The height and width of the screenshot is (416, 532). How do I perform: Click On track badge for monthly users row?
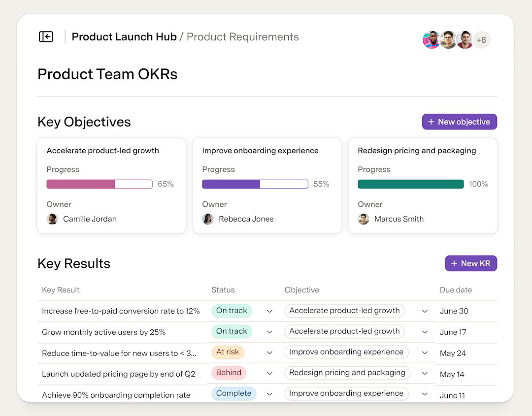[x=232, y=331]
